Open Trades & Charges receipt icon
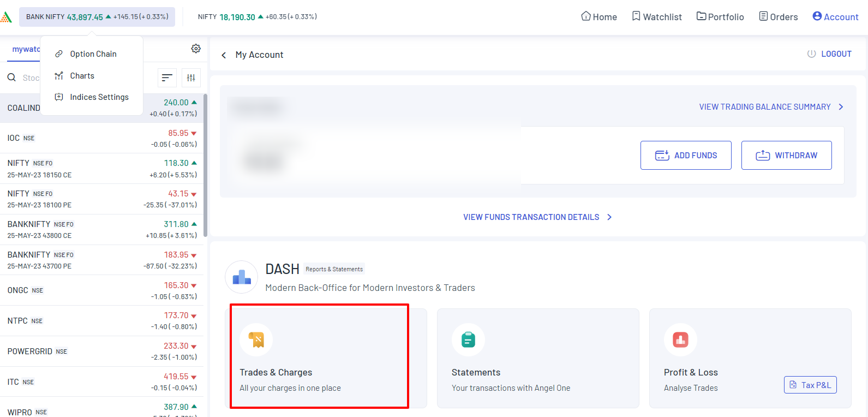The image size is (868, 417). click(x=256, y=339)
